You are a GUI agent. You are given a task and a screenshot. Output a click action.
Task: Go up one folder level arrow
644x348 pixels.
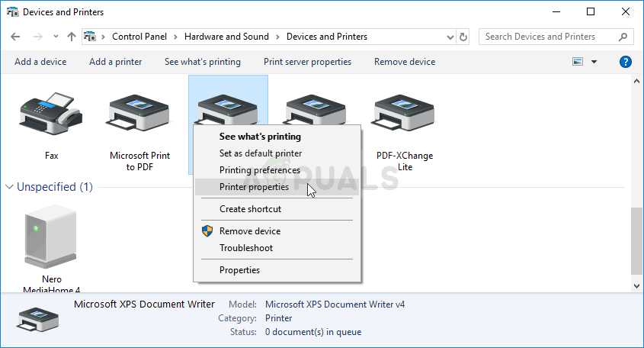tap(72, 37)
